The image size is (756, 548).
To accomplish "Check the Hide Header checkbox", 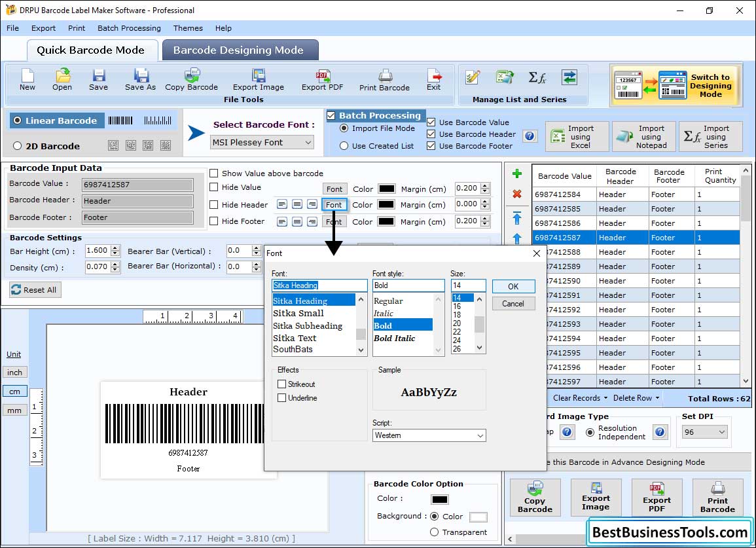I will pyautogui.click(x=213, y=204).
